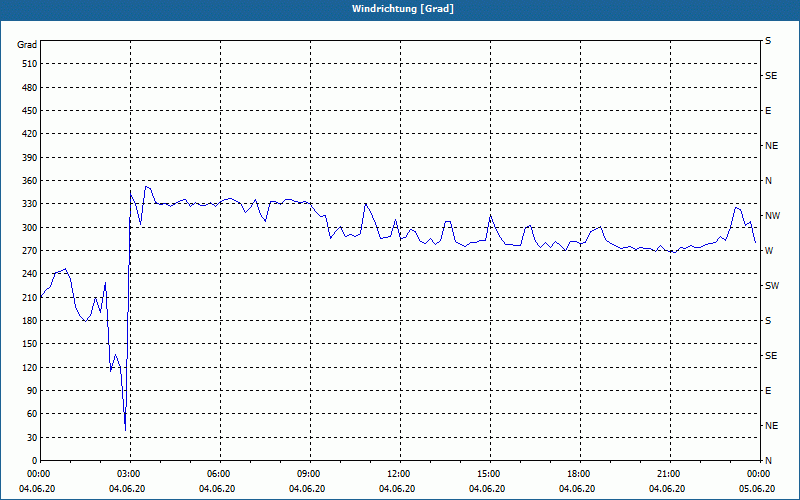Click the 390 y-axis tick label
This screenshot has width=800, height=500.
pyautogui.click(x=30, y=157)
